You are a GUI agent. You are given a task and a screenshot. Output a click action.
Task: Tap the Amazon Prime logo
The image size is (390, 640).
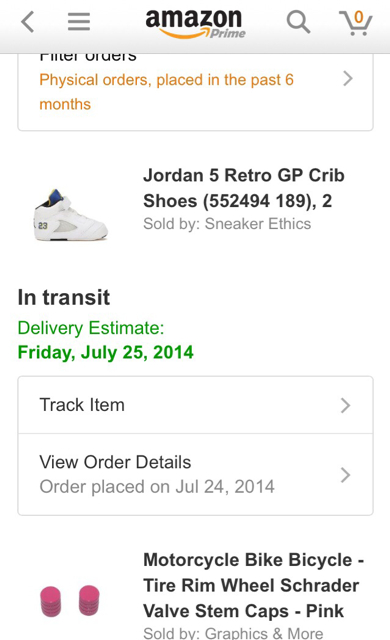click(195, 24)
